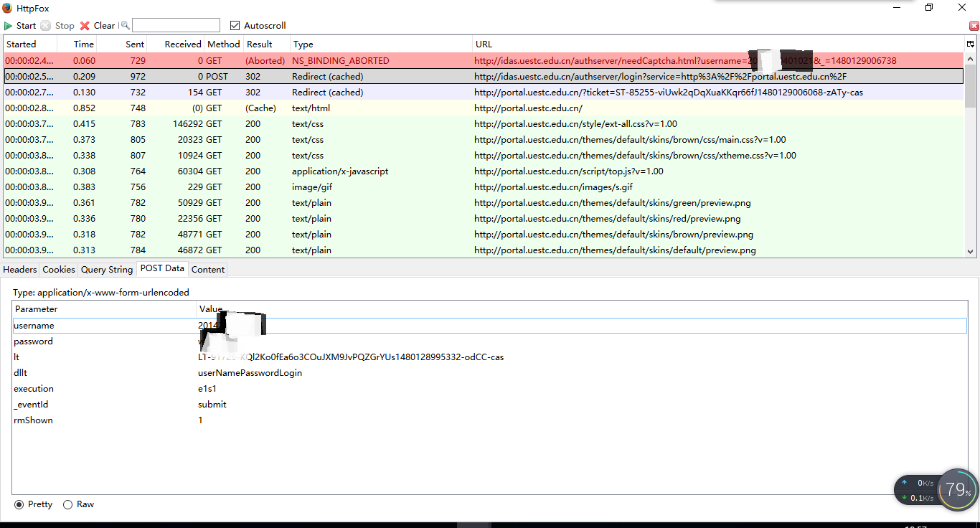This screenshot has height=528, width=980.
Task: Select the username parameter row
Action: click(490, 326)
